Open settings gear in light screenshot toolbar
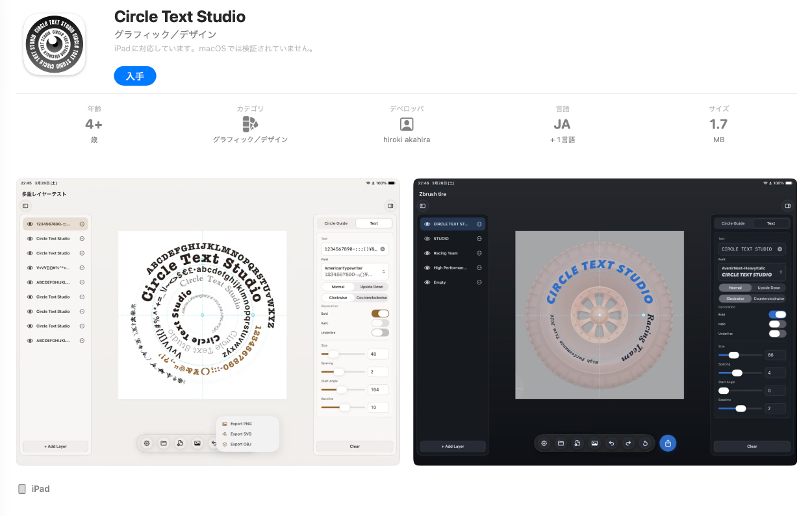The image size is (812, 516). [147, 443]
